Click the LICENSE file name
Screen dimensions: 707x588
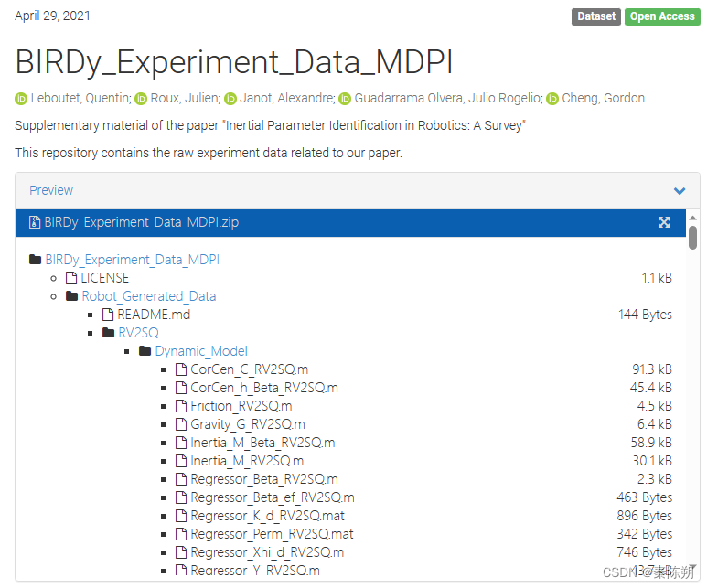104,278
